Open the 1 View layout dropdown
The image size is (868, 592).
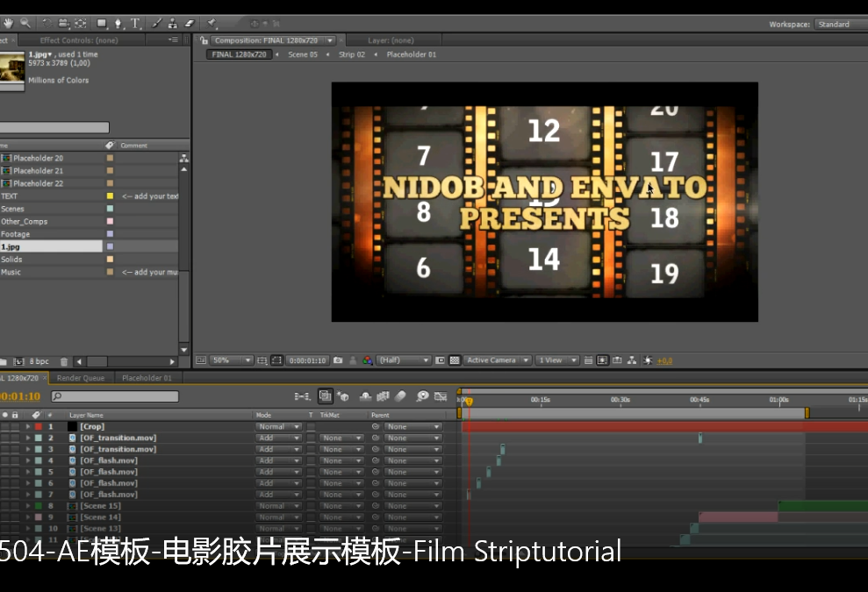pos(557,360)
